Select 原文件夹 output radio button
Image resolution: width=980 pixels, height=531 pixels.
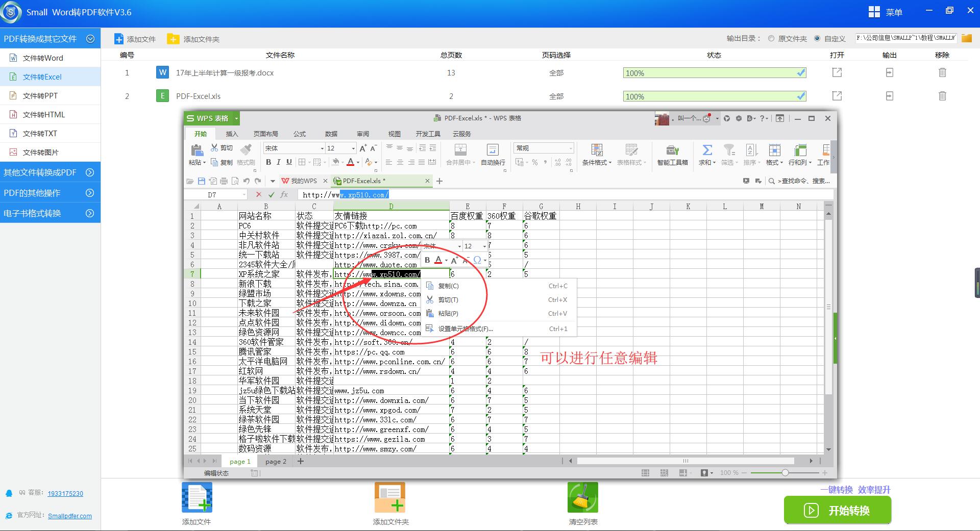[x=771, y=38]
